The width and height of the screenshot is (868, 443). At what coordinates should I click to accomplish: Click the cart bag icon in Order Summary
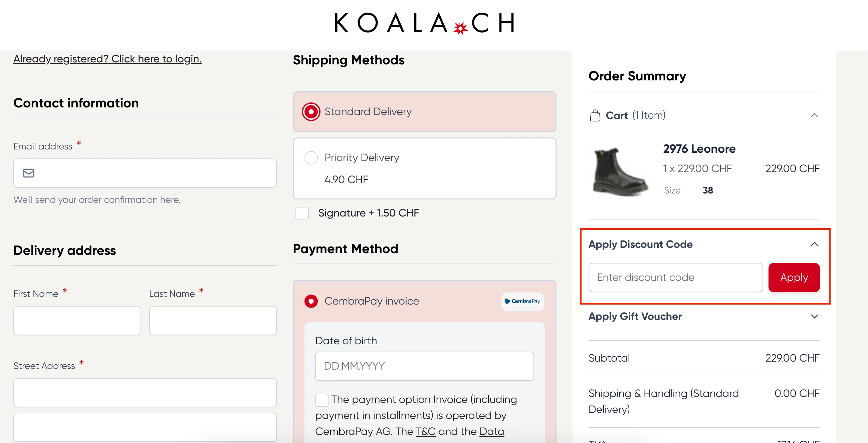[595, 115]
